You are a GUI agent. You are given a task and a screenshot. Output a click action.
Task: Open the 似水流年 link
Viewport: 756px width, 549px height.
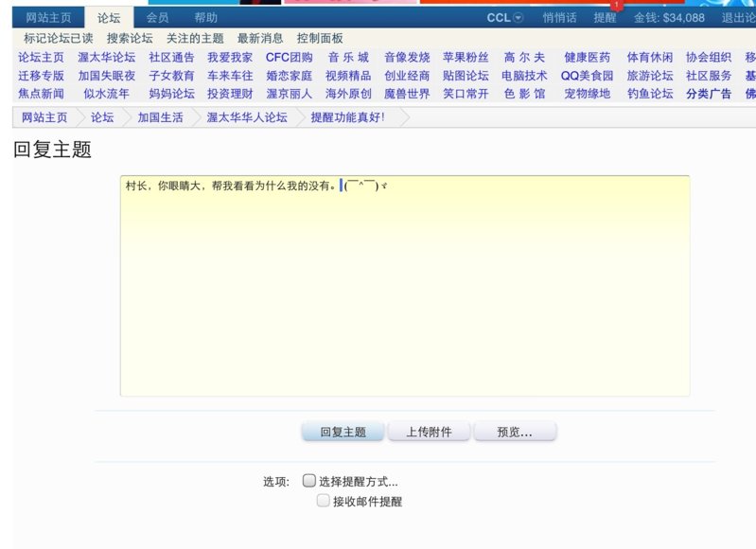click(x=107, y=94)
